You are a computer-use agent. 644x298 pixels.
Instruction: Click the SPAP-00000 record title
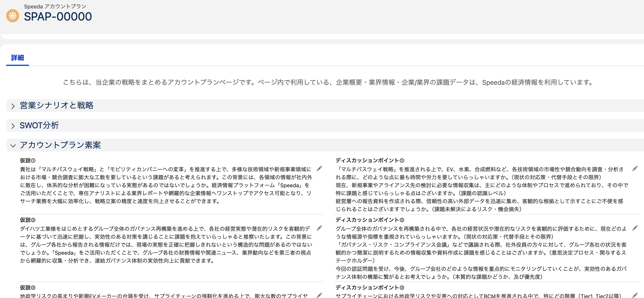tap(58, 17)
